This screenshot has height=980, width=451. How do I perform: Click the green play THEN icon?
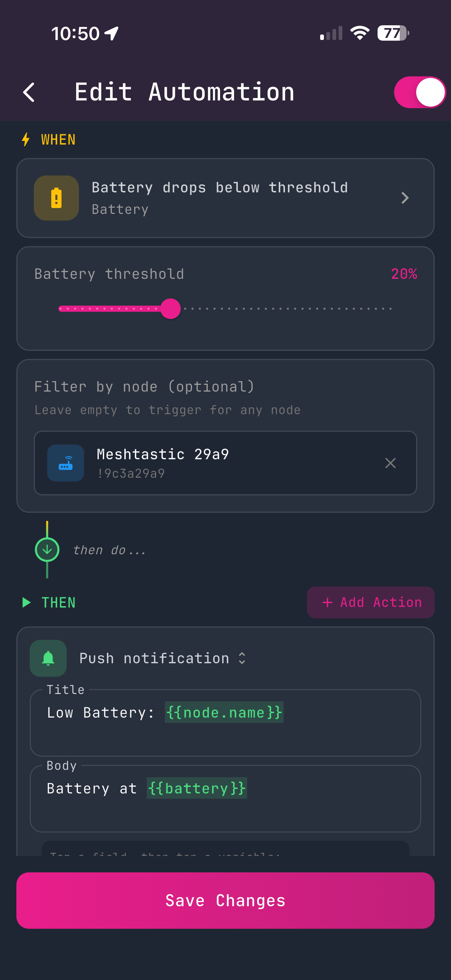pyautogui.click(x=27, y=602)
